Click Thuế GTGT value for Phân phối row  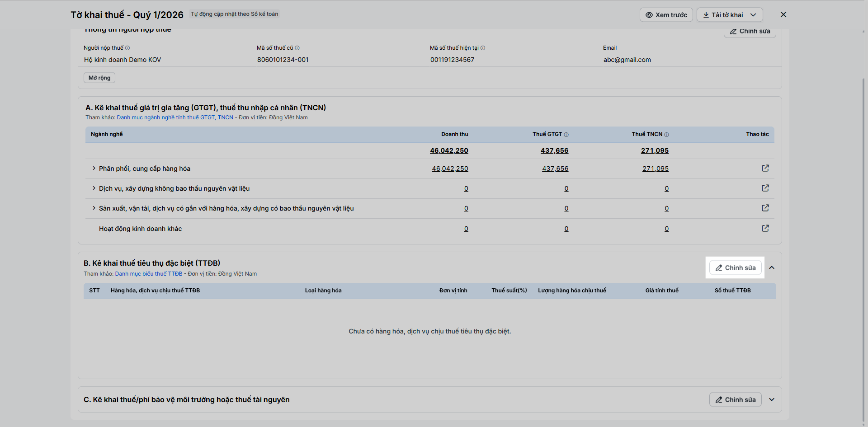click(555, 169)
